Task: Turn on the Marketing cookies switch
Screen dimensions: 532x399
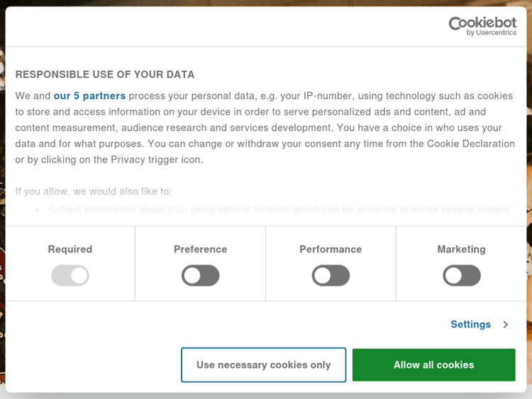Action: [x=461, y=276]
